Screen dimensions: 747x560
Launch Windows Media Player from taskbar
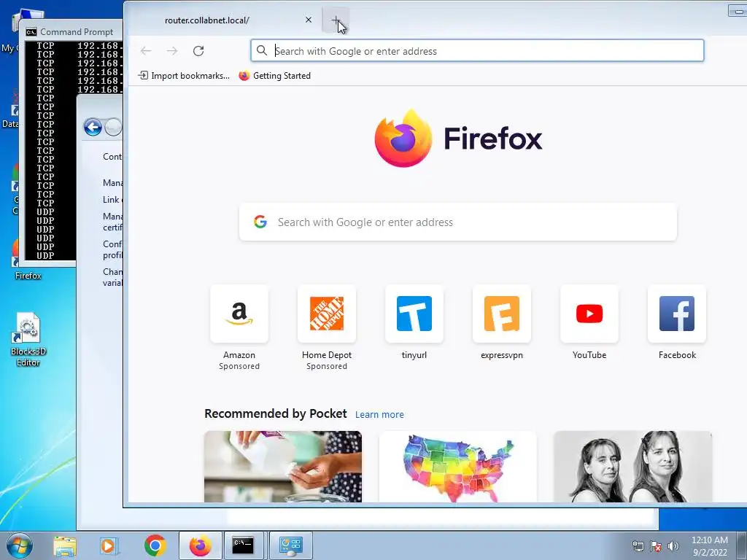109,545
